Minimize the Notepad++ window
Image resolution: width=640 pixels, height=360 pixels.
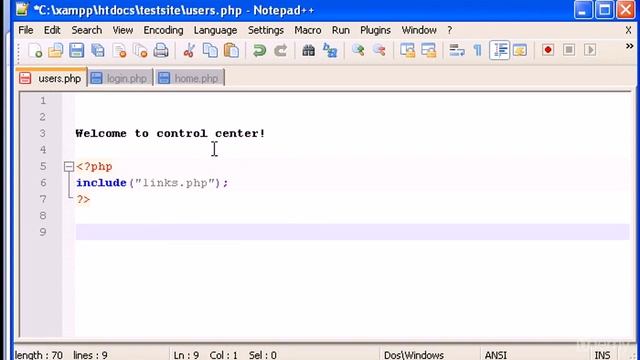coord(582,10)
